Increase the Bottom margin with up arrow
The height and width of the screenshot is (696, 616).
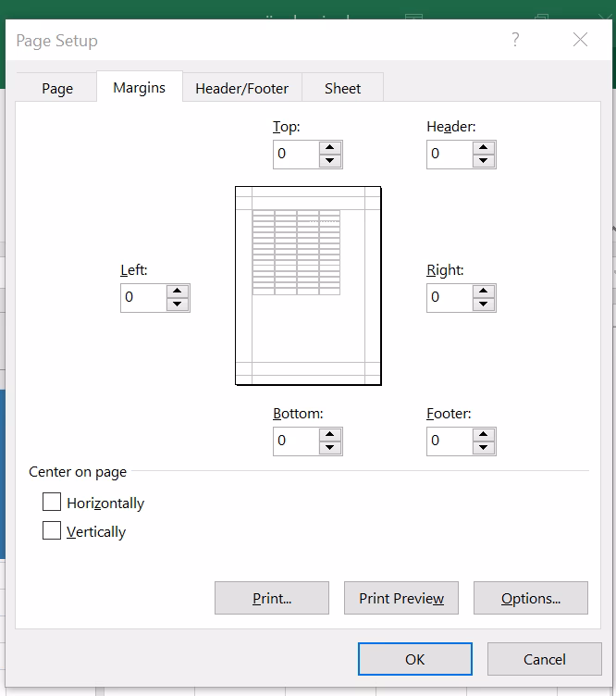pos(330,435)
